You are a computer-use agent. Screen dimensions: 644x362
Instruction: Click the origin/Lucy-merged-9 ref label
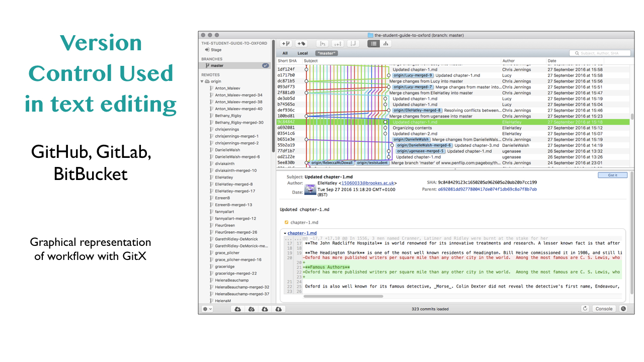coord(413,75)
